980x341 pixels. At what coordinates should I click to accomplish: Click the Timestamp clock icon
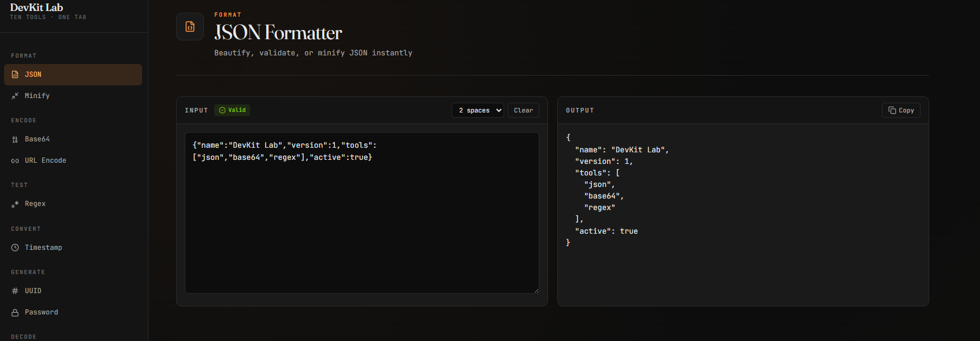pos(15,248)
